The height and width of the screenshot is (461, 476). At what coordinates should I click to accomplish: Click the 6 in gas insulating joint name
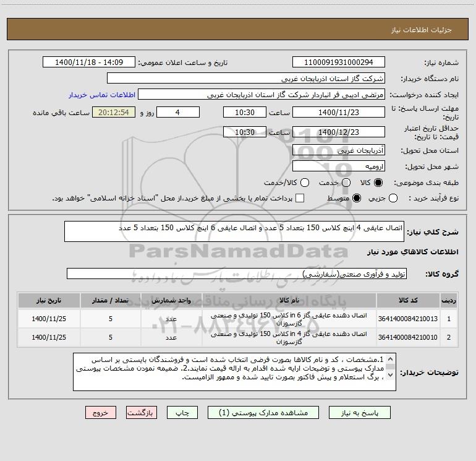(289, 319)
